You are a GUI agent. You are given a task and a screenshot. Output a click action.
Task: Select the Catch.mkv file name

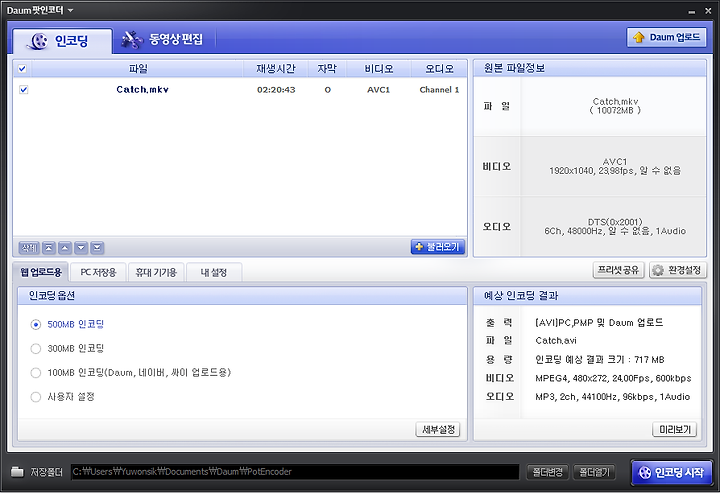click(142, 90)
